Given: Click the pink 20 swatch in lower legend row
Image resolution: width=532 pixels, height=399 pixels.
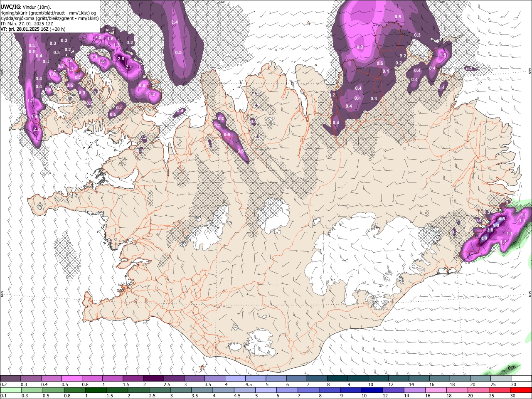Looking at the screenshot, I should click(x=478, y=390).
